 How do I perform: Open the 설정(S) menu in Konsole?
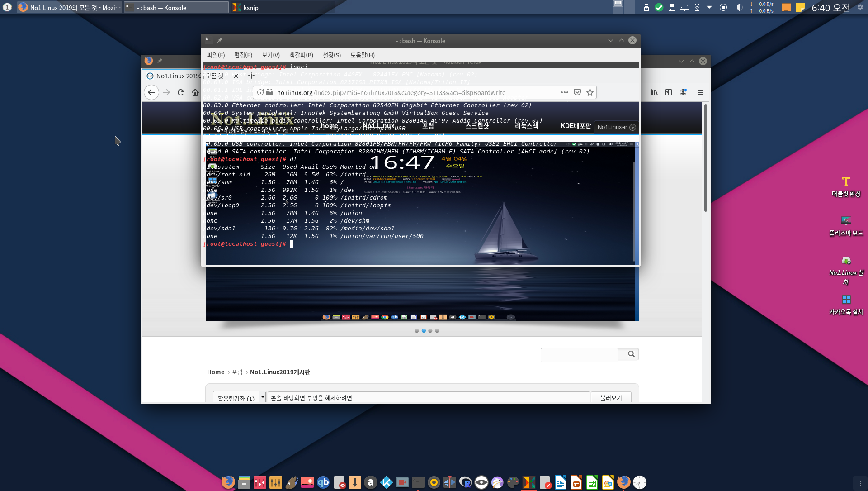click(x=332, y=55)
